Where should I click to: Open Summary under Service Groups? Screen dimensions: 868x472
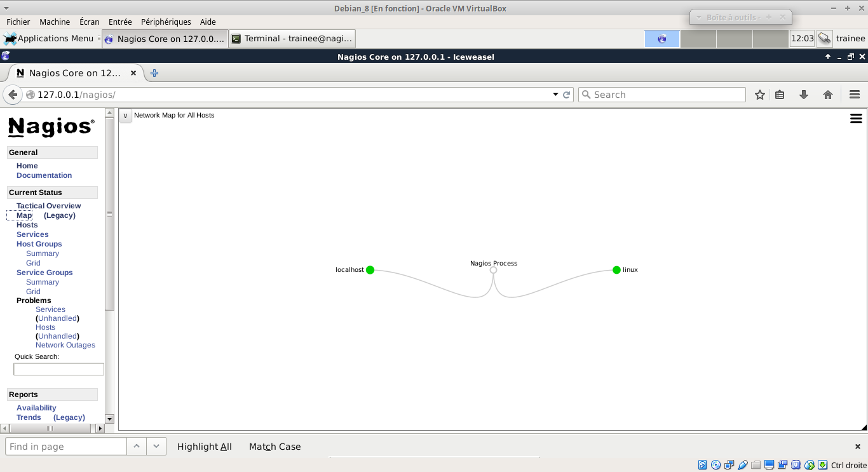43,282
